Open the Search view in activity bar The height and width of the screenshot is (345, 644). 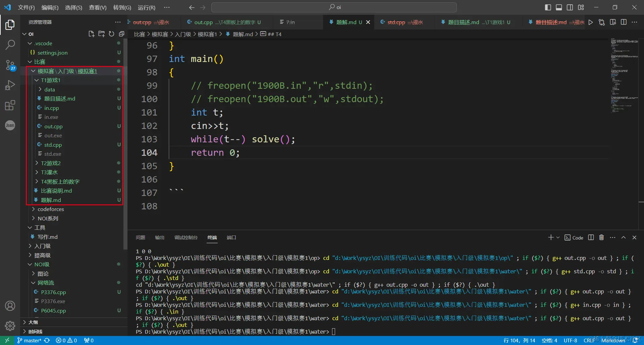[10, 45]
